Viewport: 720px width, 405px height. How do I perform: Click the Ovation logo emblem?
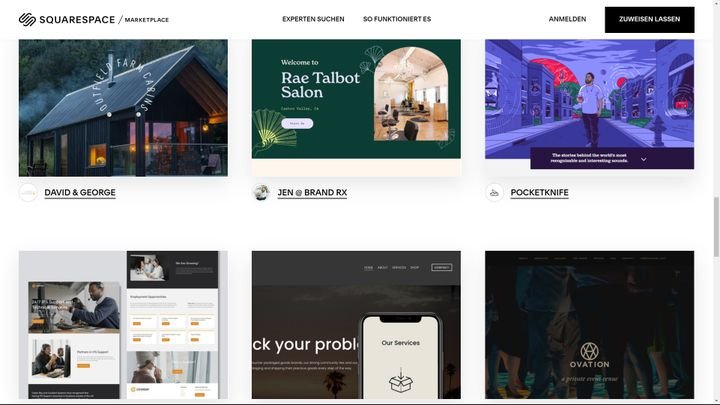click(589, 351)
